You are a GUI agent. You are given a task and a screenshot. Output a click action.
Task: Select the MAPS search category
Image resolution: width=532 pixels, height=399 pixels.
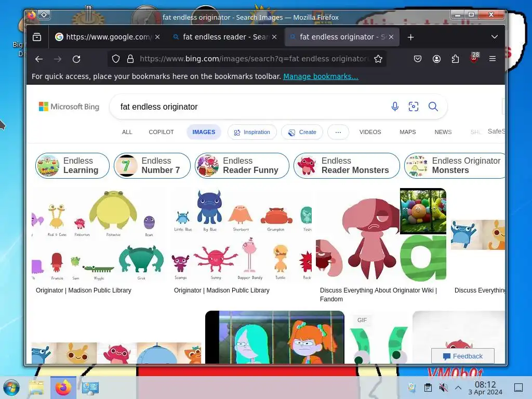(407, 132)
